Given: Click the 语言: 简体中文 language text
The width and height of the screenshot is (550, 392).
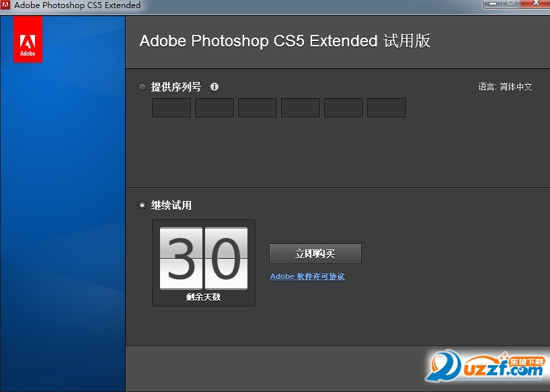Looking at the screenshot, I should pos(505,87).
